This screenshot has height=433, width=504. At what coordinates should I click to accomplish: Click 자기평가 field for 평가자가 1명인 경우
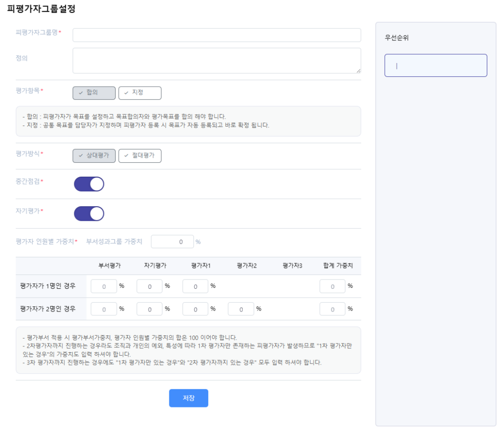(149, 286)
